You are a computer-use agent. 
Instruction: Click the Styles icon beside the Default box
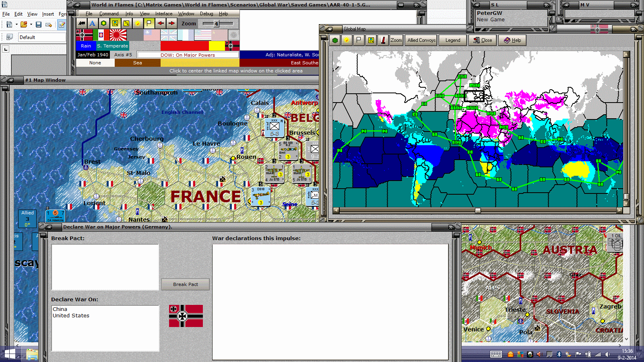coord(10,37)
